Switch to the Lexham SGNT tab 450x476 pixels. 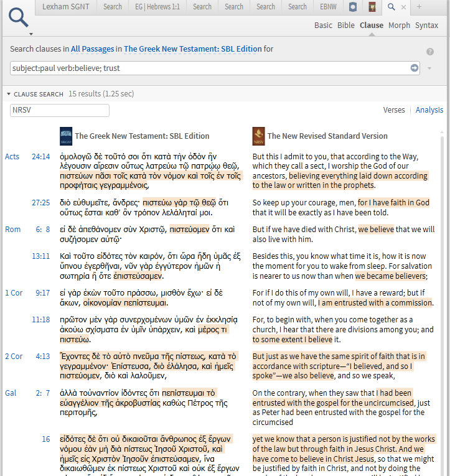click(65, 7)
